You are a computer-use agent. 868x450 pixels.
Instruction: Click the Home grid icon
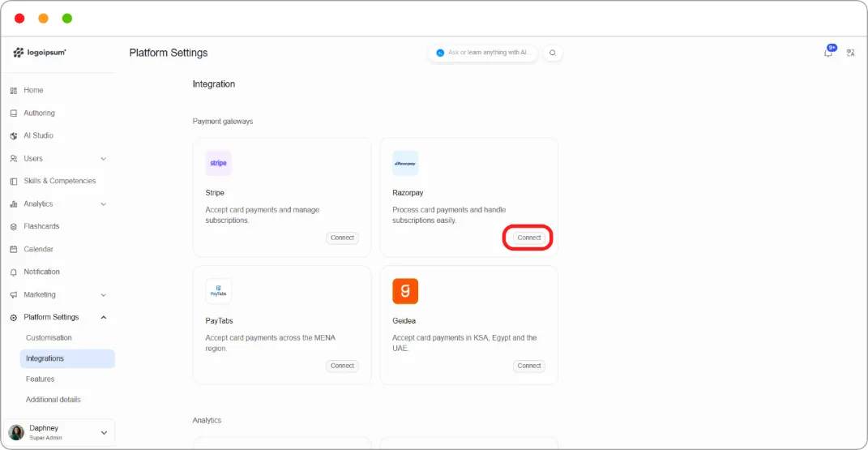click(14, 91)
